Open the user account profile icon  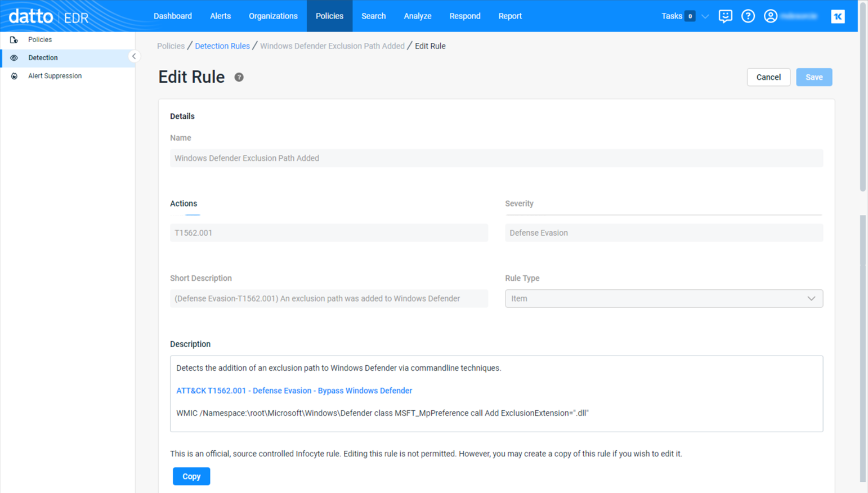[x=770, y=16]
